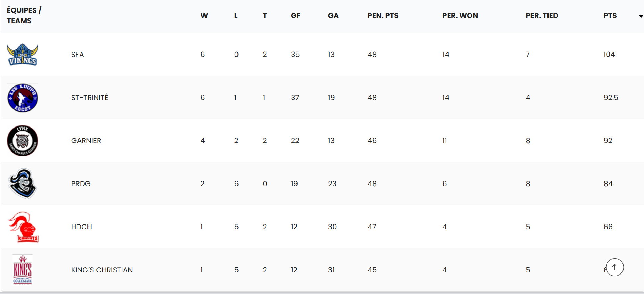644x294 pixels.
Task: Sort standings by the GF column
Action: (295, 16)
